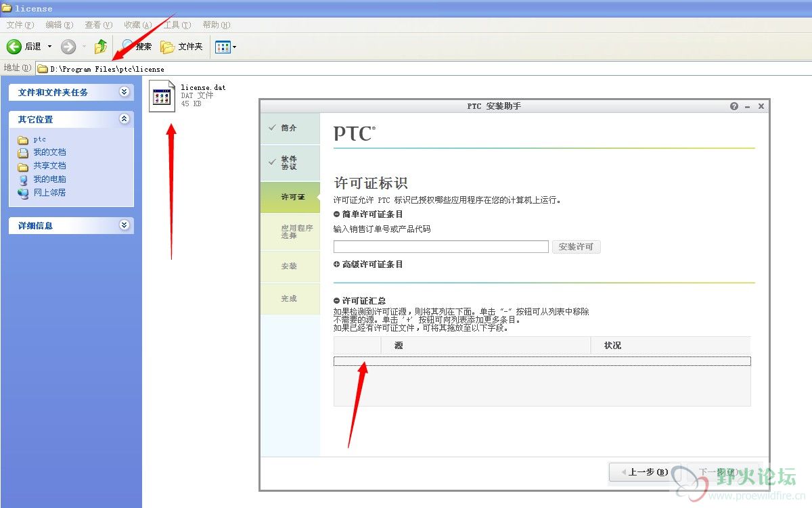Open the Views dropdown arrow
This screenshot has width=812, height=508.
235,47
